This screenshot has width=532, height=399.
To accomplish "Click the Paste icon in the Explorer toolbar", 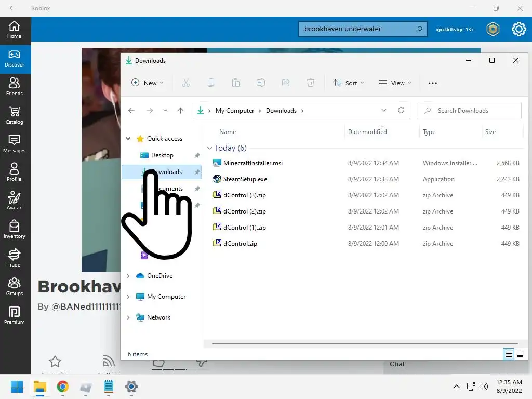I will pos(236,83).
